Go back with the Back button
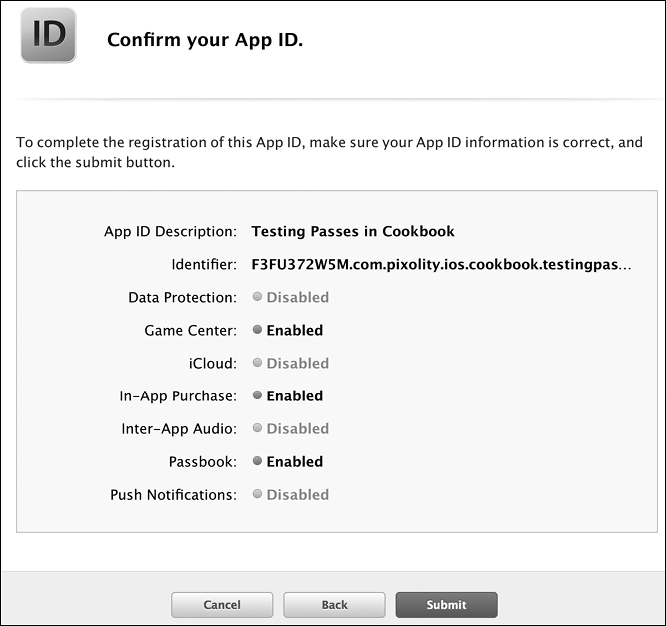The width and height of the screenshot is (667, 627). pyautogui.click(x=334, y=604)
